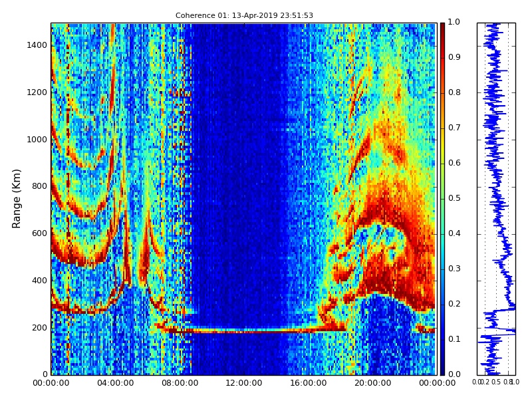532x399 pixels.
Task: Click the 12:00:00 time axis label
Action: pos(244,383)
